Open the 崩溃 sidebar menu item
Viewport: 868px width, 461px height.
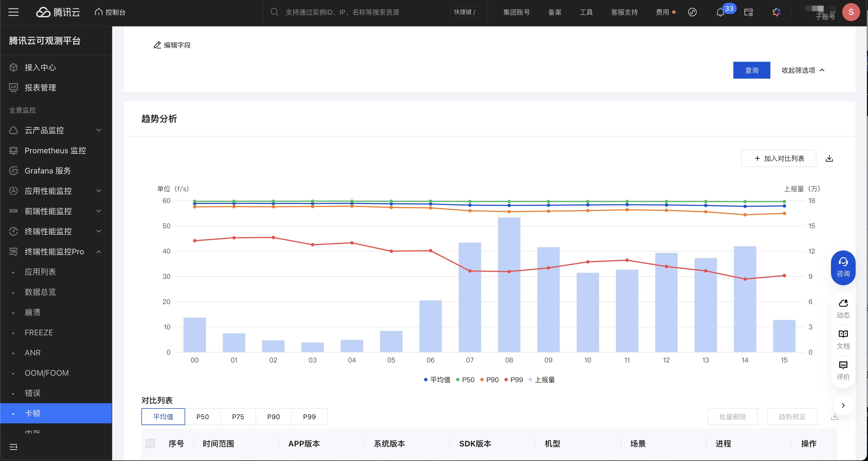click(33, 312)
